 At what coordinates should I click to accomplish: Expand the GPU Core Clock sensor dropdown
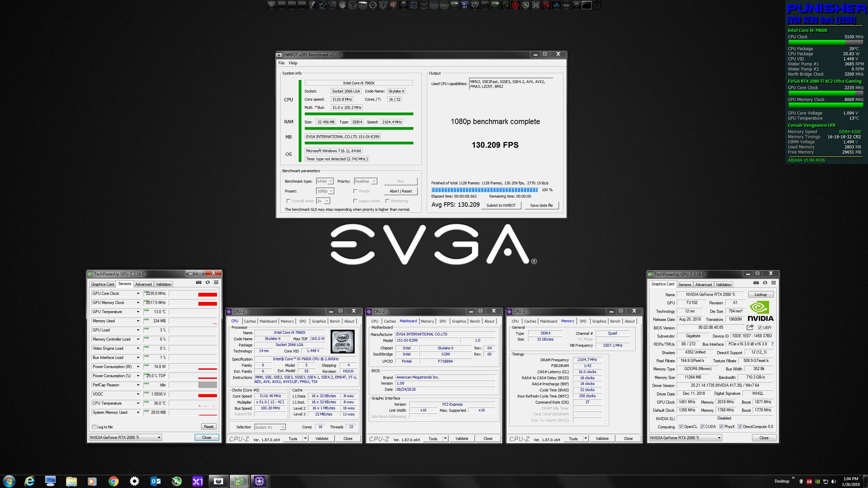tap(138, 293)
